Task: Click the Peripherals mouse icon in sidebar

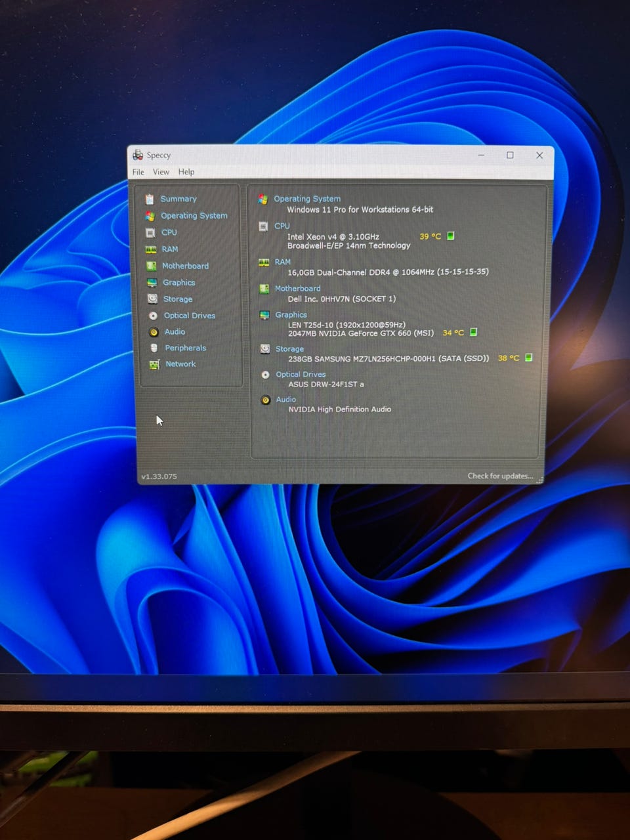Action: (154, 348)
